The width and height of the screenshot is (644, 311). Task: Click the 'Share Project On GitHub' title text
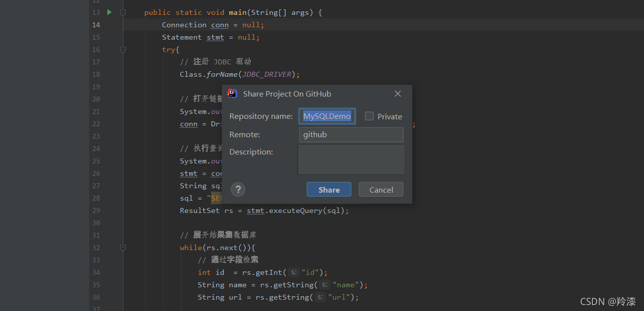[287, 94]
